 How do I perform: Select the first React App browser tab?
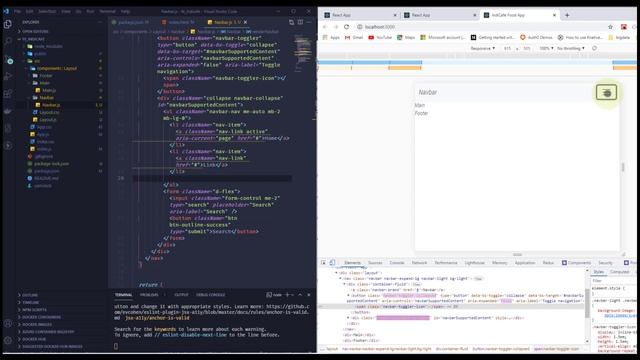click(360, 15)
